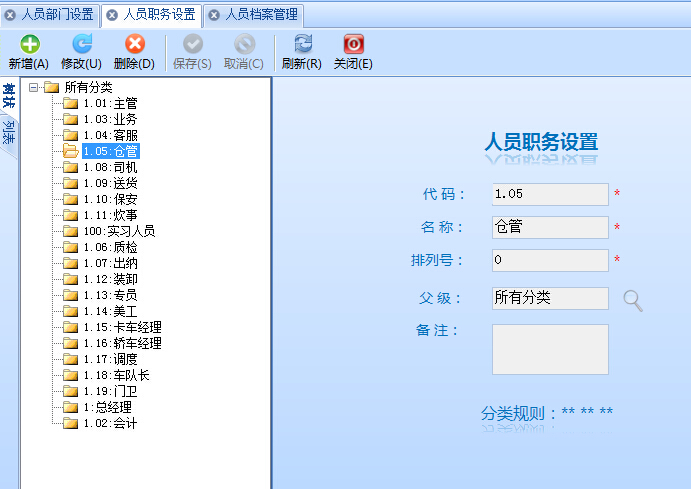Click the folder icon beside 1.12:装卸
The image size is (691, 489).
click(70, 279)
